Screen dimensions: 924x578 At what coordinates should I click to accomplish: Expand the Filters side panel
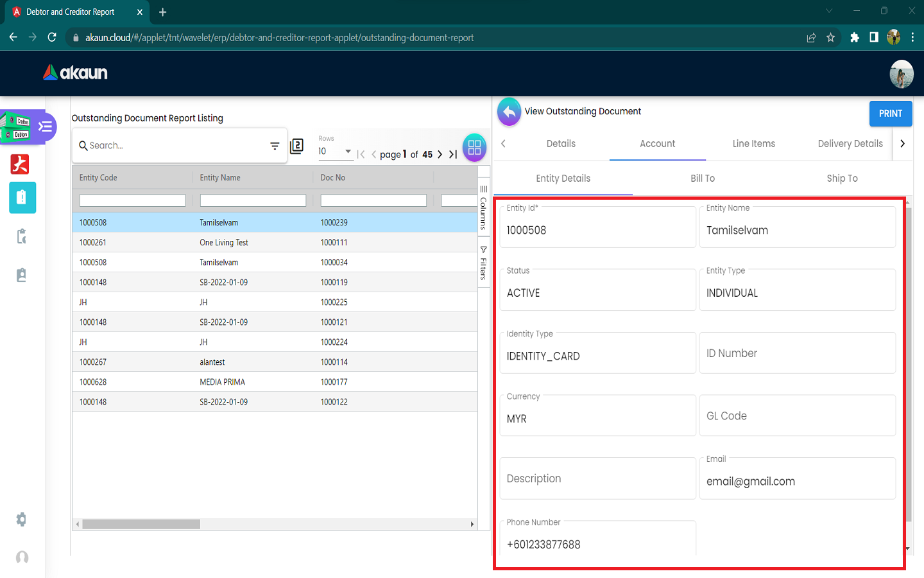coord(484,263)
